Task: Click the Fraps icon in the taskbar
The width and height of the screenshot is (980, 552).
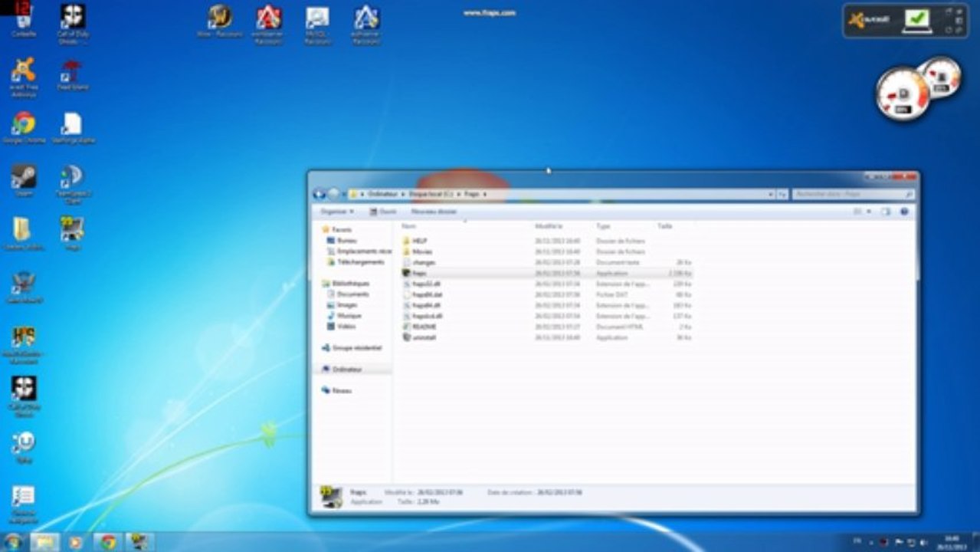Action: 139,542
